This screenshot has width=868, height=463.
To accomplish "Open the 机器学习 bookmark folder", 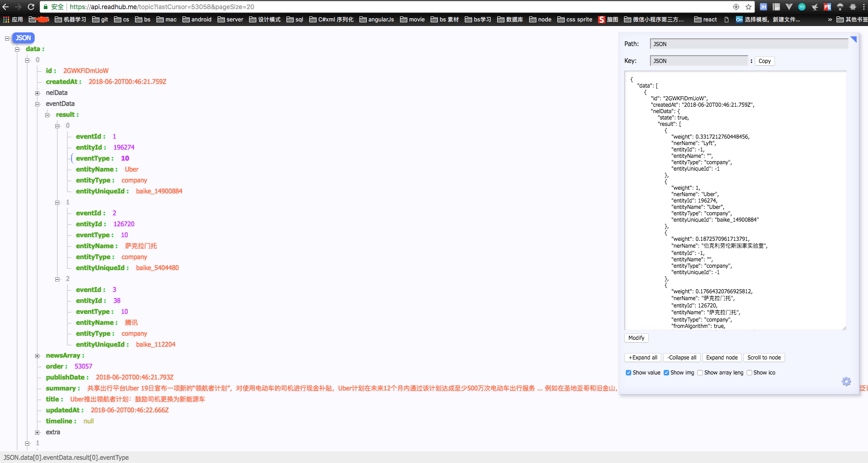I will (x=70, y=20).
